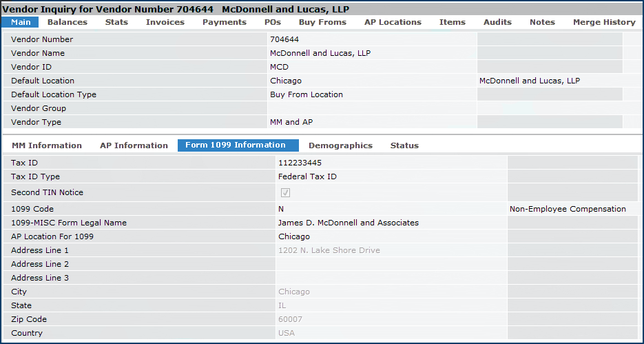Image resolution: width=644 pixels, height=344 pixels.
Task: View the Merge History tab
Action: pos(604,22)
